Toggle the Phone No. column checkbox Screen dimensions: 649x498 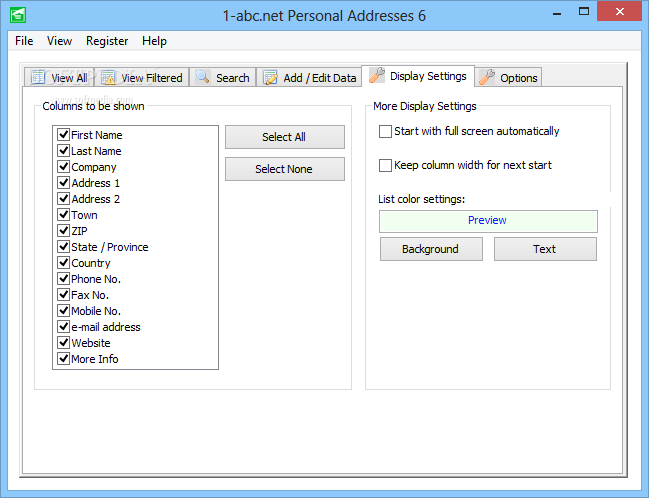coord(63,279)
